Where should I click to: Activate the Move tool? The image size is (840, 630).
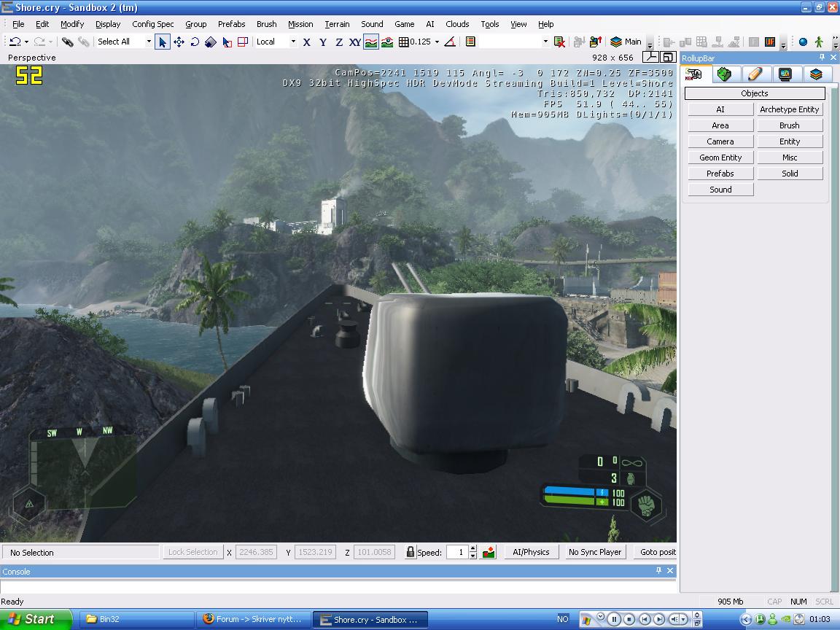[179, 42]
